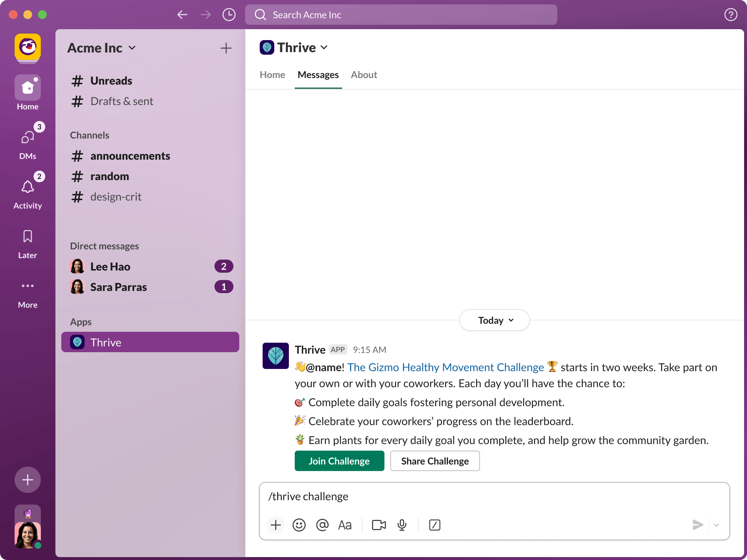The height and width of the screenshot is (560, 747).
Task: Open Drafts & sent
Action: pos(150,101)
